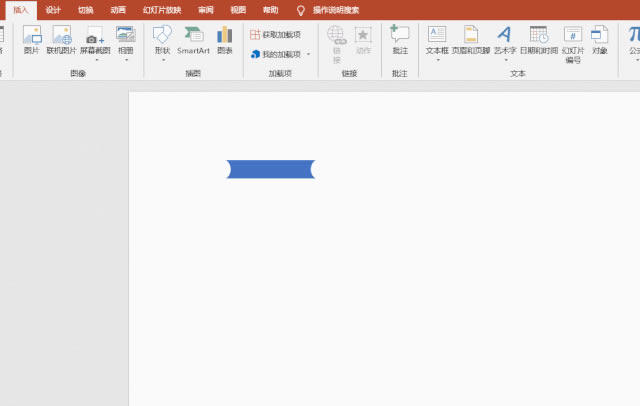The height and width of the screenshot is (406, 640).
Task: Expand the 文本框 text box dropdown
Action: click(437, 59)
